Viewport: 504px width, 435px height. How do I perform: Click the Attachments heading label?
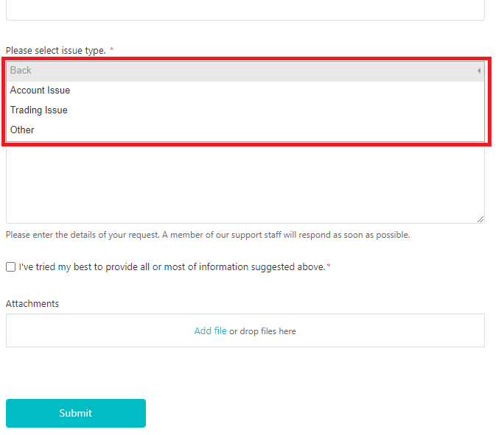click(x=32, y=304)
